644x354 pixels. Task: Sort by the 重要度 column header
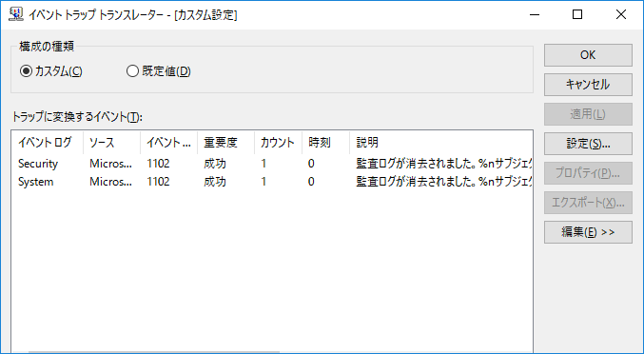tap(225, 143)
